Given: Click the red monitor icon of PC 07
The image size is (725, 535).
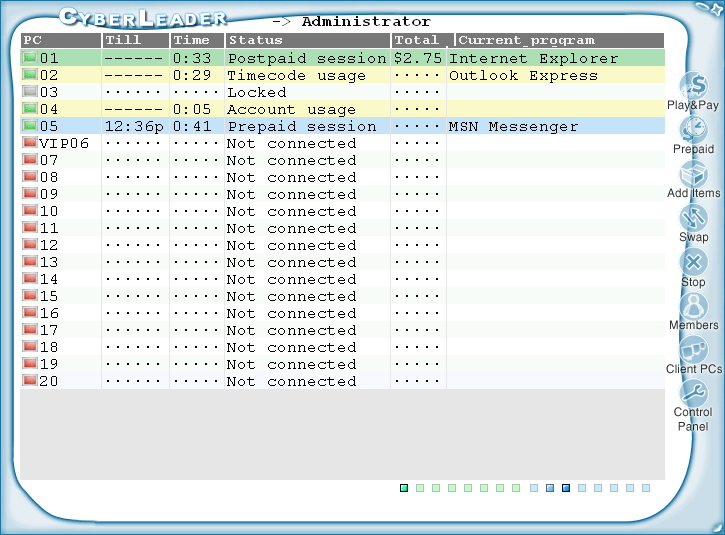Looking at the screenshot, I should point(30,159).
